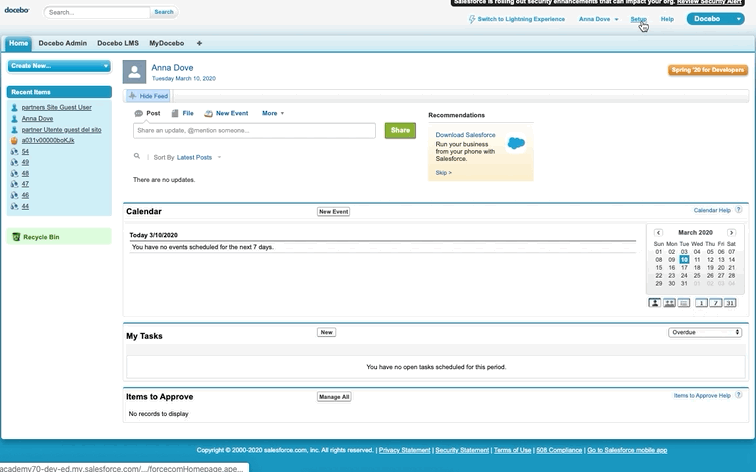Open recent item a031v00000boKJk
The height and width of the screenshot is (472, 756).
(48, 140)
